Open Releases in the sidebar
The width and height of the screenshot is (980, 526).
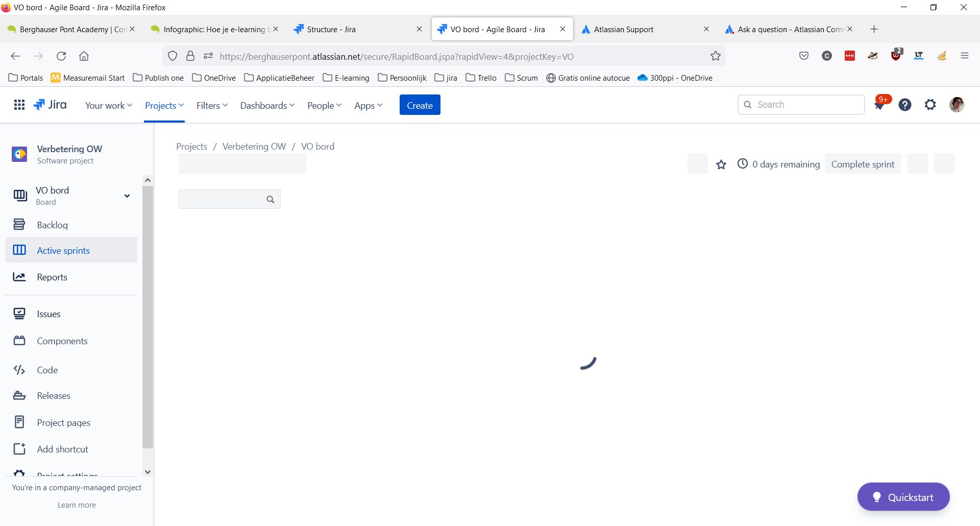click(x=71, y=395)
